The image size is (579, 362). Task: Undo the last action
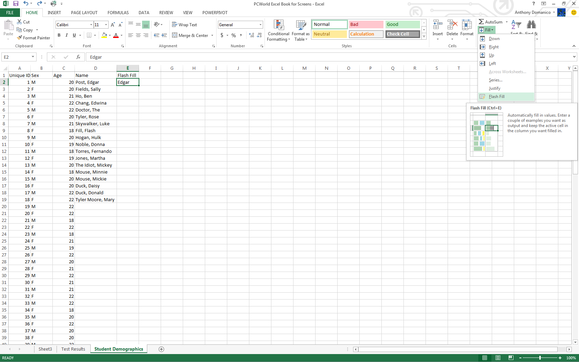point(26,4)
